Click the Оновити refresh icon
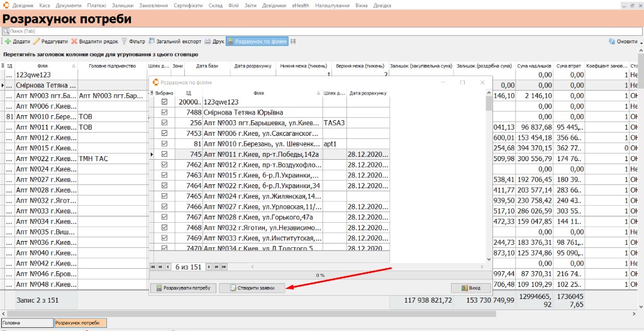The width and height of the screenshot is (644, 331). [612, 42]
